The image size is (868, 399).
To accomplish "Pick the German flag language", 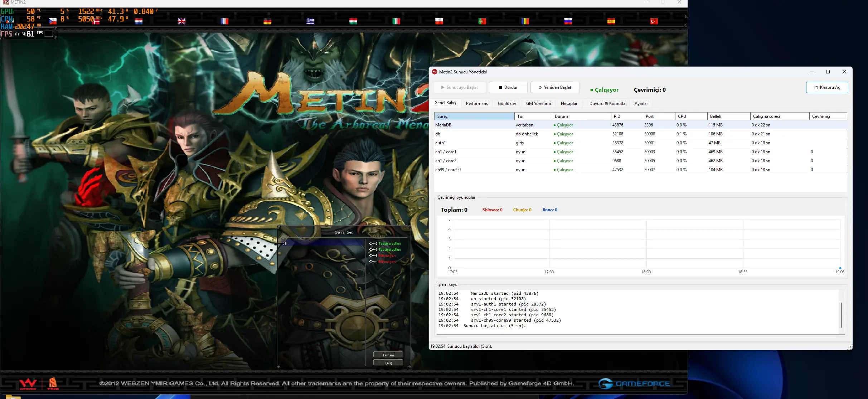I will [267, 21].
